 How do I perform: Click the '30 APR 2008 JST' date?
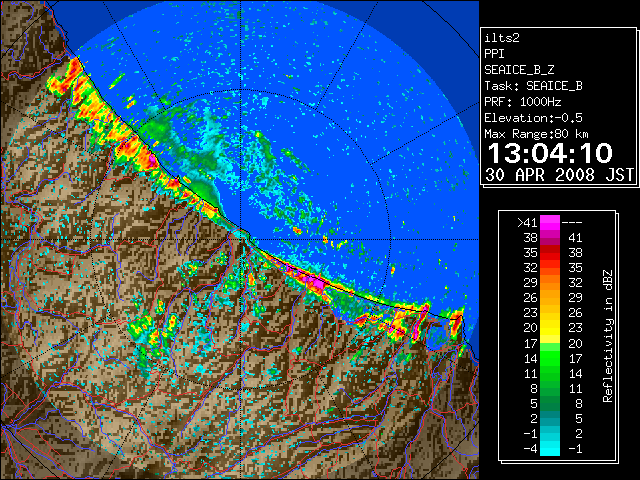pos(560,175)
